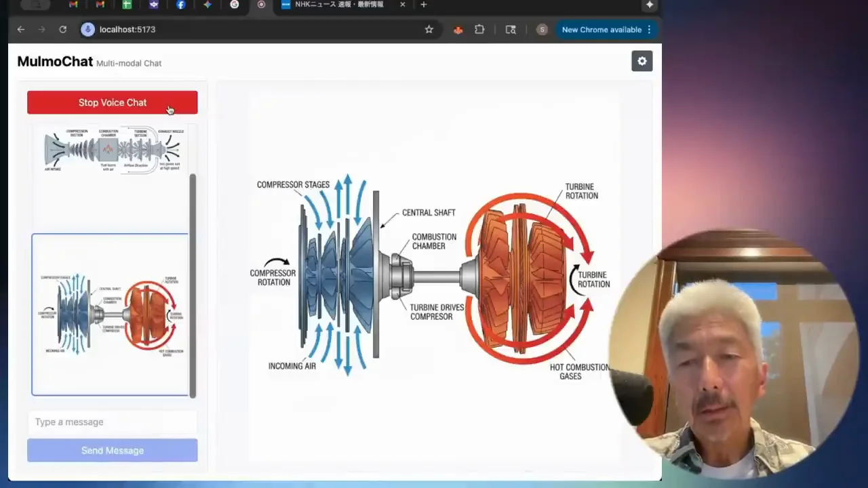Open the Extensions puzzle piece menu
868x488 pixels.
[479, 29]
